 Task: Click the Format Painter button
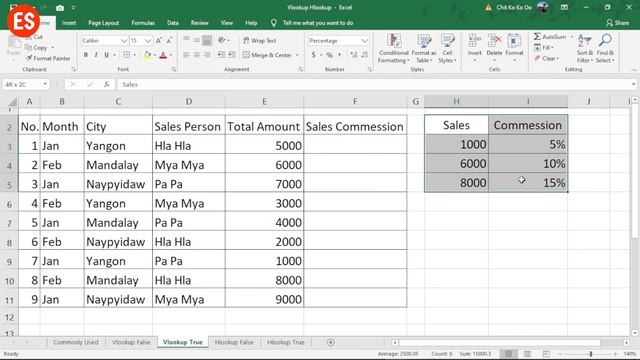pos(48,58)
